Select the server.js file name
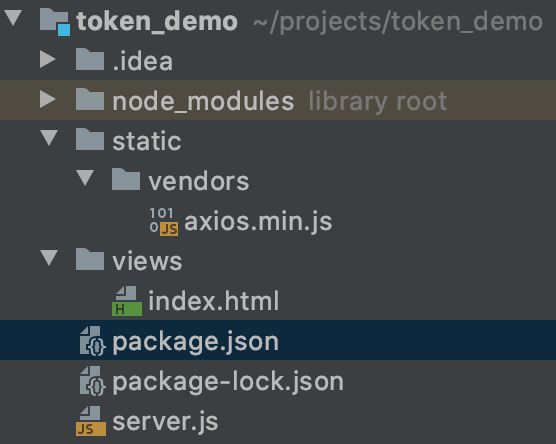The height and width of the screenshot is (444, 556). (165, 422)
